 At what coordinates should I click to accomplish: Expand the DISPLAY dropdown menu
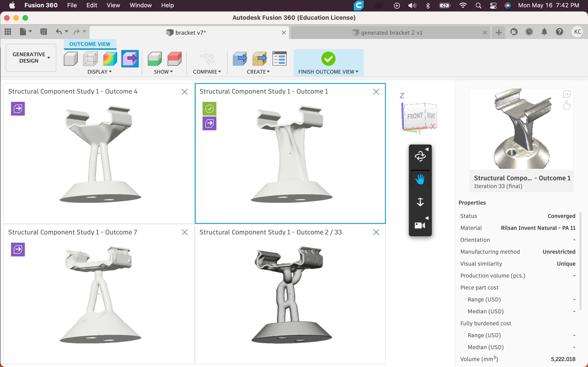(99, 72)
